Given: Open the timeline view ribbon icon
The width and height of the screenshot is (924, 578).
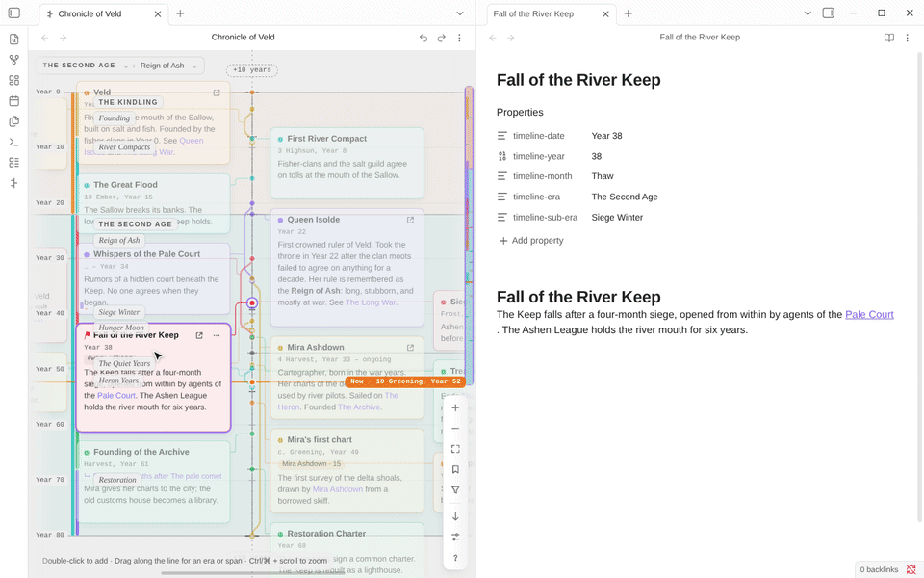Looking at the screenshot, I should coord(14,183).
